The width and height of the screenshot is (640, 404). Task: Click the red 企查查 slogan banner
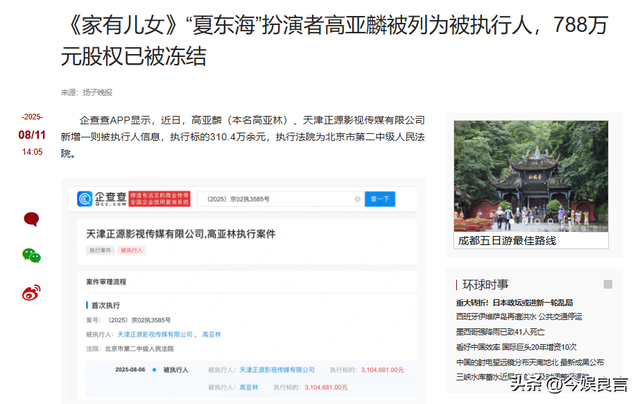[160, 199]
